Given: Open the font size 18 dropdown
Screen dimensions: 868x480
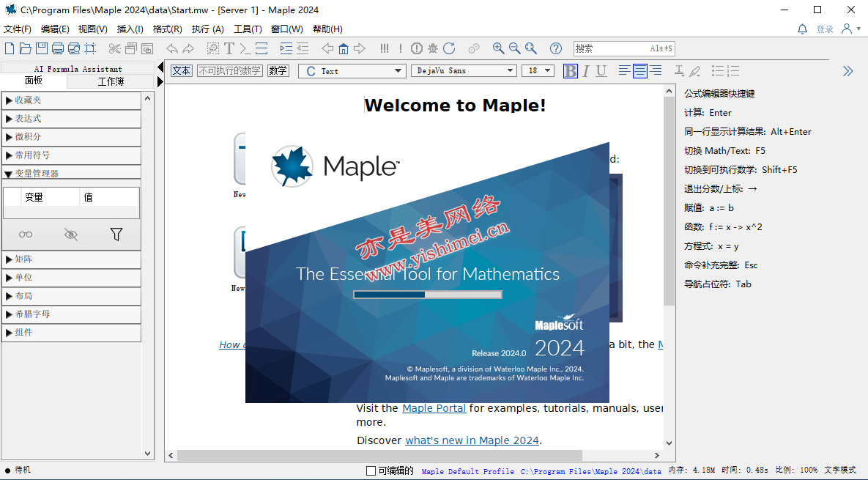Looking at the screenshot, I should [538, 71].
